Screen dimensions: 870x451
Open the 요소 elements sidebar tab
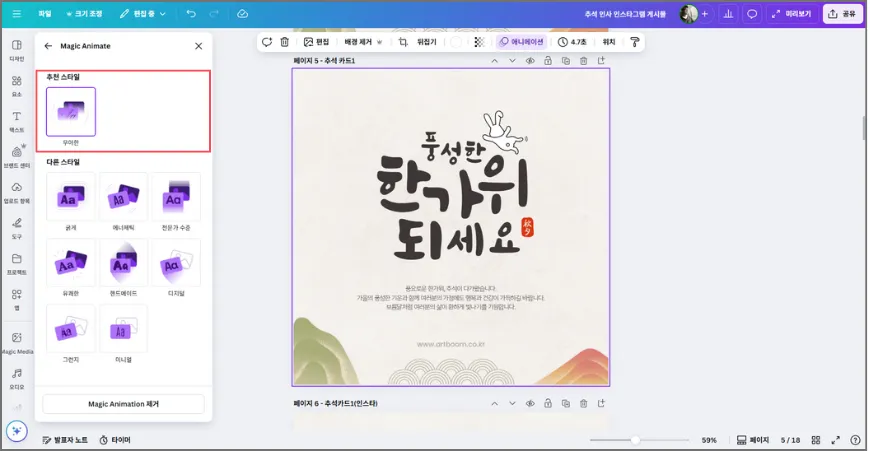(17, 86)
